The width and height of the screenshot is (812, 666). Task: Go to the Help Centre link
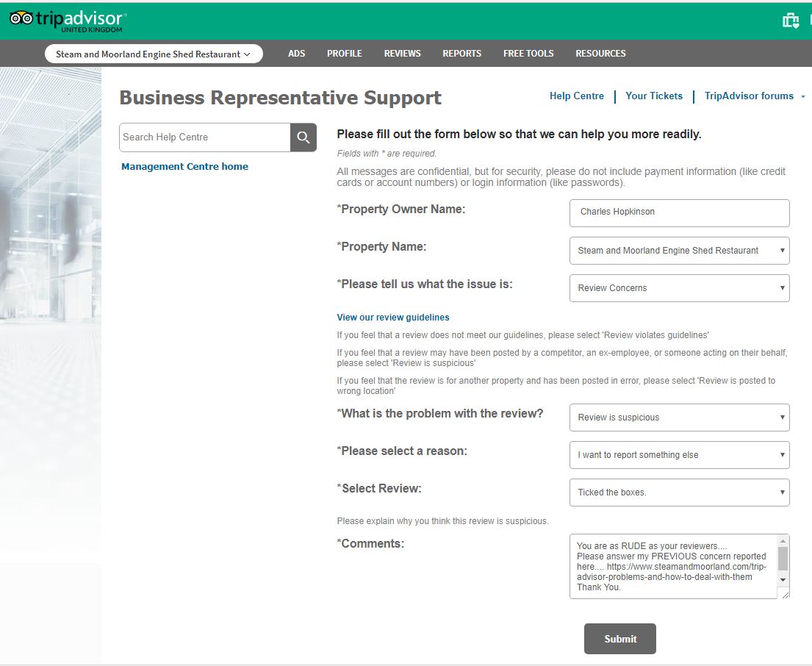pyautogui.click(x=576, y=96)
